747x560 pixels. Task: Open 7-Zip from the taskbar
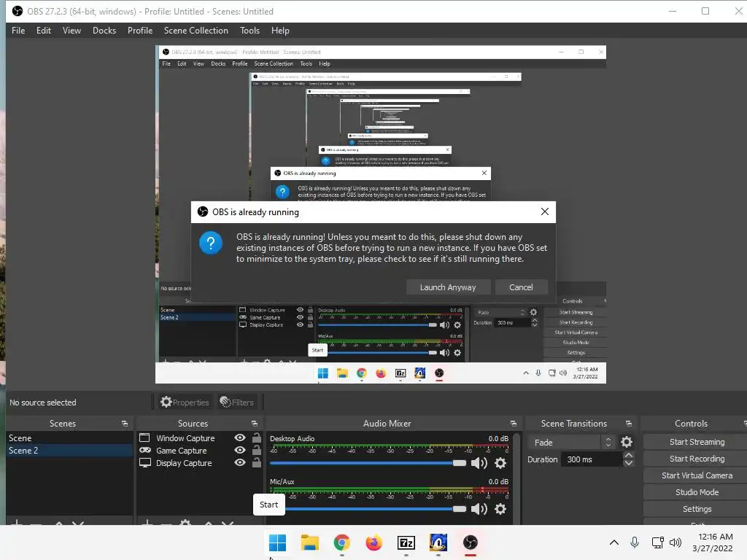click(406, 542)
